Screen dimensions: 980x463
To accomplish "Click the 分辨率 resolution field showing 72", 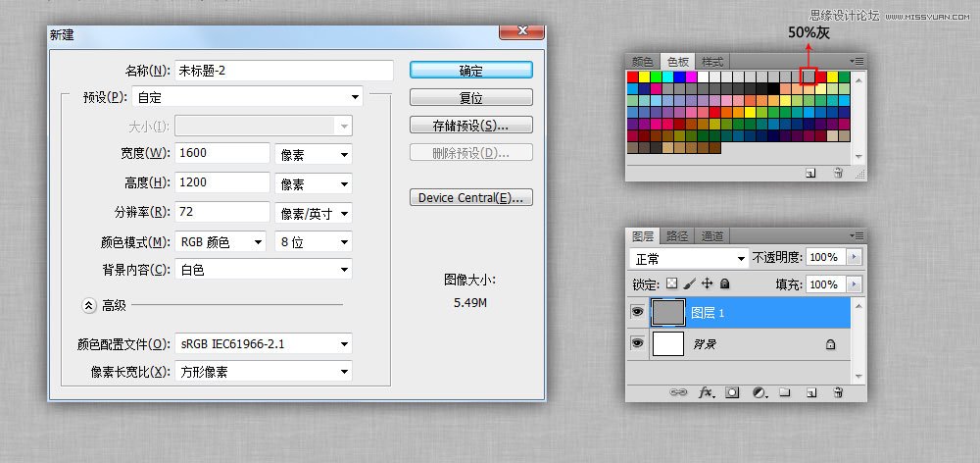I will (221, 212).
